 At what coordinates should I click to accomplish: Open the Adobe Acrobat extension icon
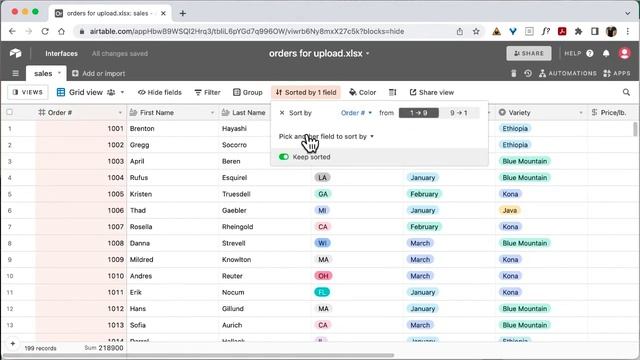pos(562,31)
